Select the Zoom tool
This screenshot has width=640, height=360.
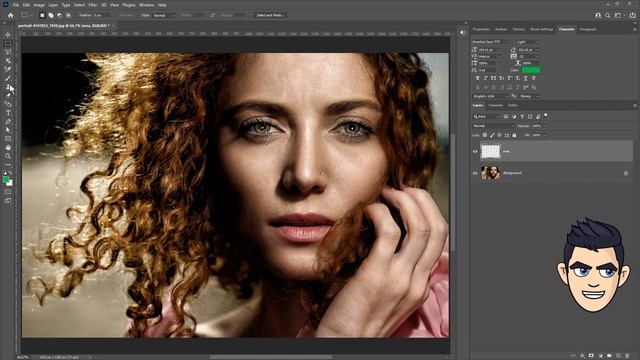point(8,156)
